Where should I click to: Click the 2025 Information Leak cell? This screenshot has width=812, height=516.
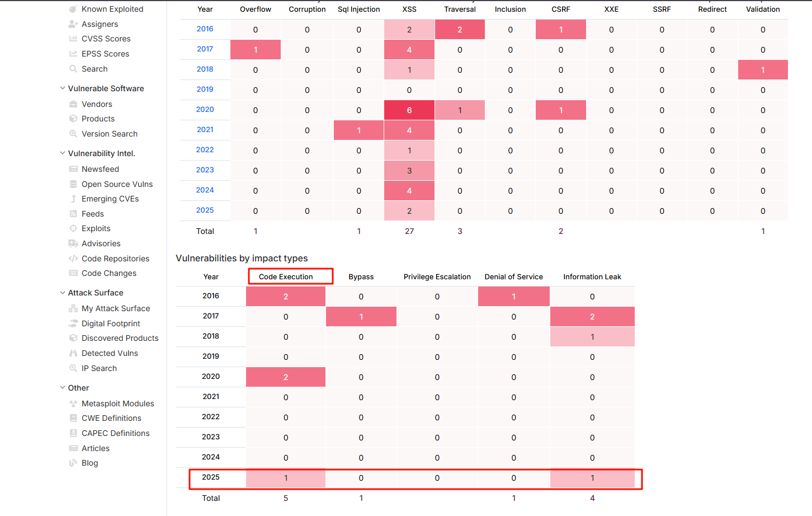[x=592, y=478]
